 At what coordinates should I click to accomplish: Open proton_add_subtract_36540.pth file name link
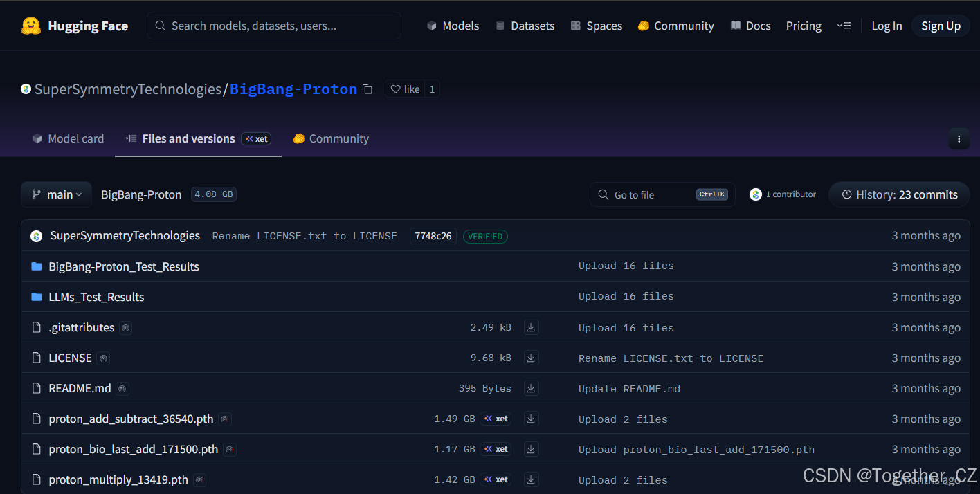(x=131, y=419)
